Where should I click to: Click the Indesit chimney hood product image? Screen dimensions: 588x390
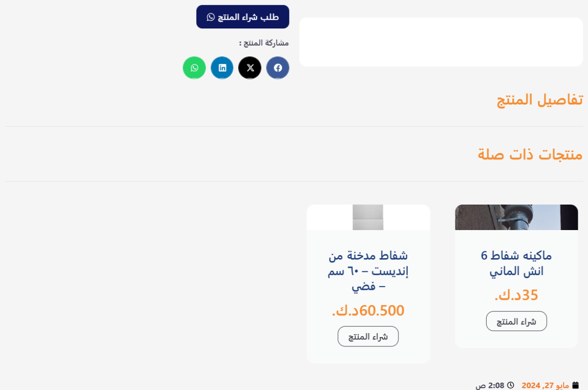368,217
